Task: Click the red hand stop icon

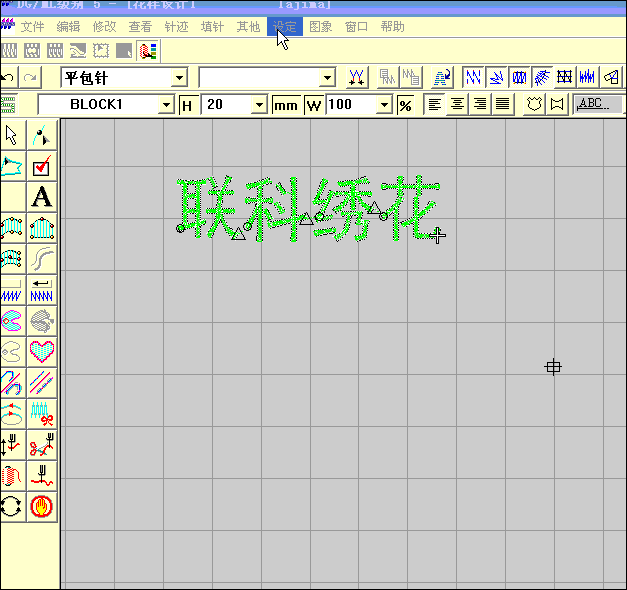Action: click(x=42, y=506)
